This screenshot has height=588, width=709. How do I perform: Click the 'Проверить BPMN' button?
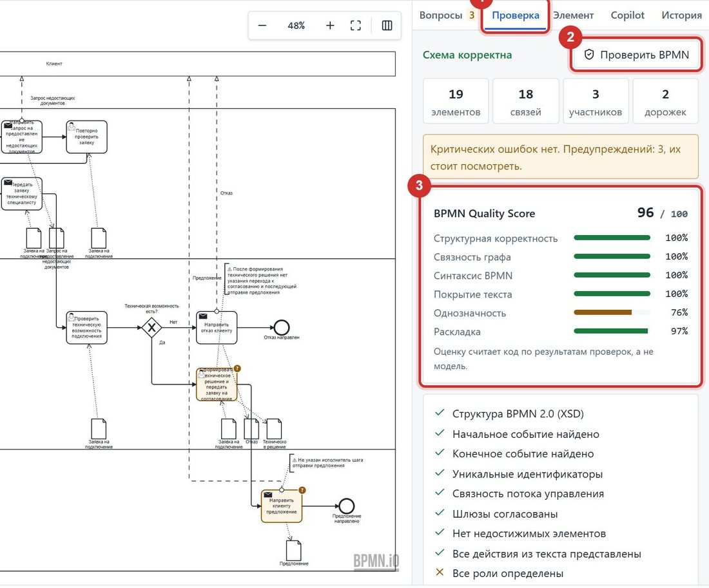[x=636, y=55]
